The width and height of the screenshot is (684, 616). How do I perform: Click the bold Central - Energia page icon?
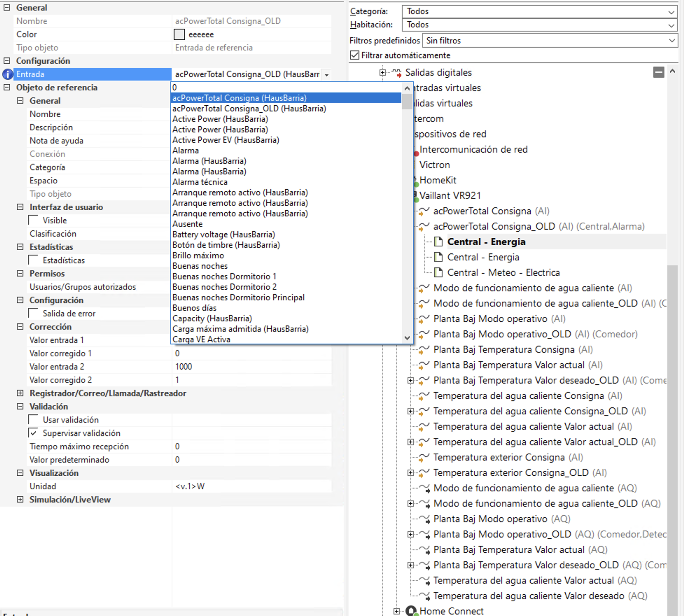coord(438,242)
